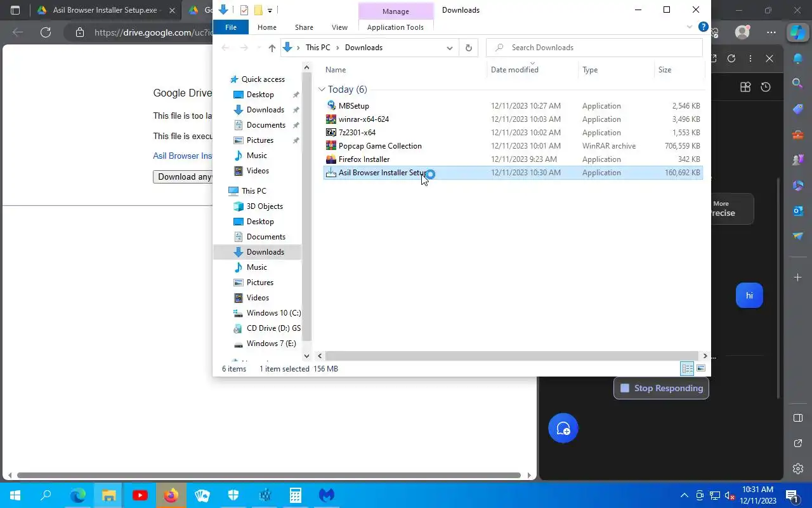Open Asil Browser Installer link on Drive page
This screenshot has height=508, width=812.
(x=183, y=156)
